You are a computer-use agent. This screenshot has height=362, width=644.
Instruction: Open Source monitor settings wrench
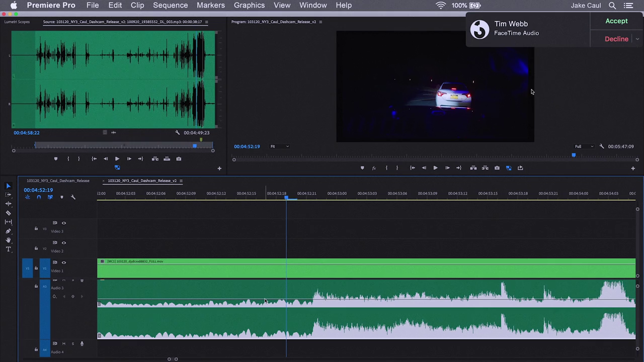coord(177,133)
